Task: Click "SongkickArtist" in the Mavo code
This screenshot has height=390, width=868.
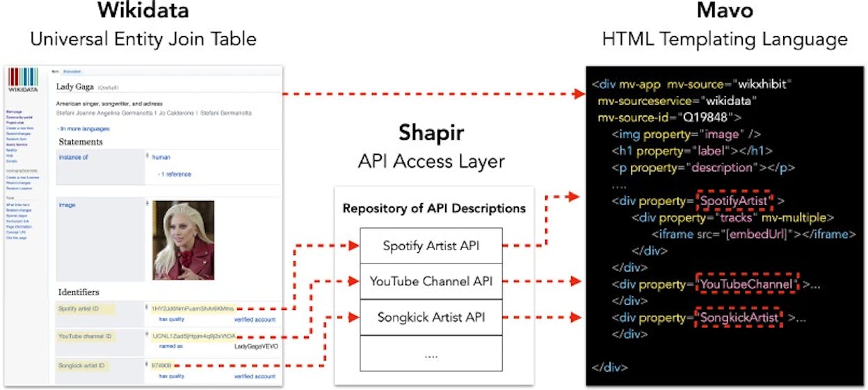Action: (x=739, y=318)
